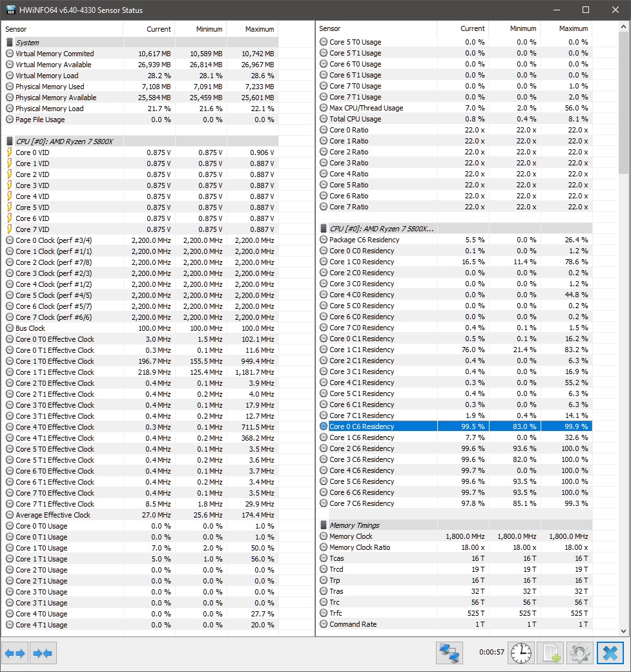The height and width of the screenshot is (672, 631).
Task: Click the expand layout arrows button
Action: click(x=15, y=653)
